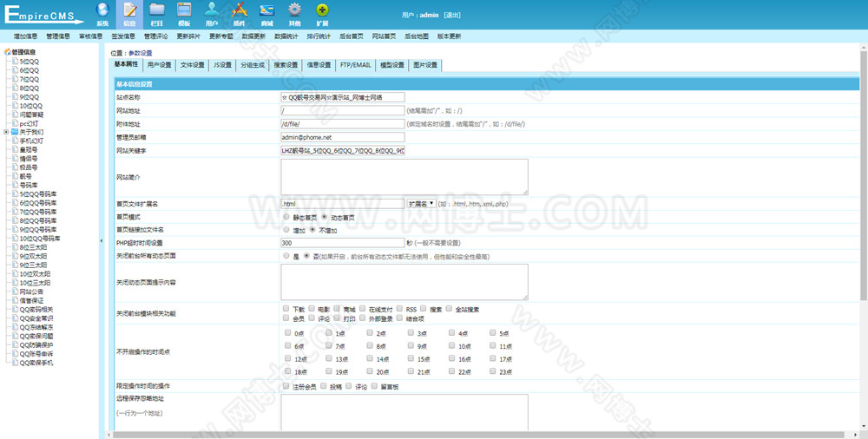Check the 23点 time checkbox
The height and width of the screenshot is (439, 868).
493,371
